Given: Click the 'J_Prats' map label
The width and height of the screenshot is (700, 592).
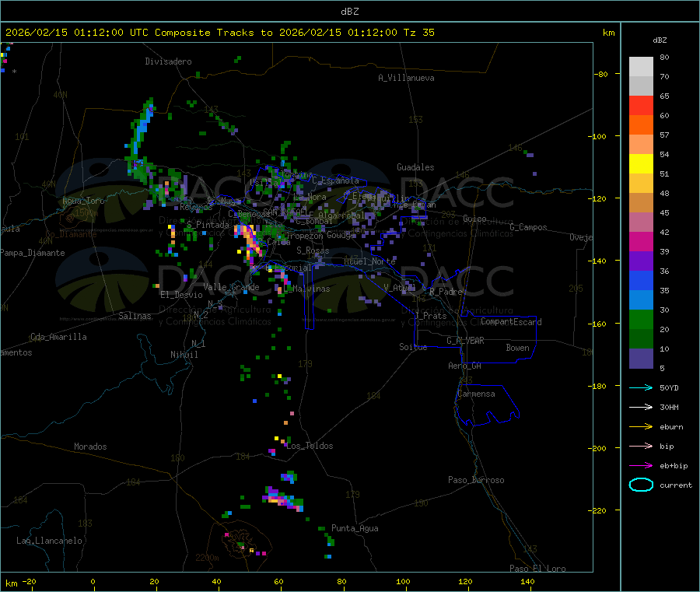Looking at the screenshot, I should point(430,316).
